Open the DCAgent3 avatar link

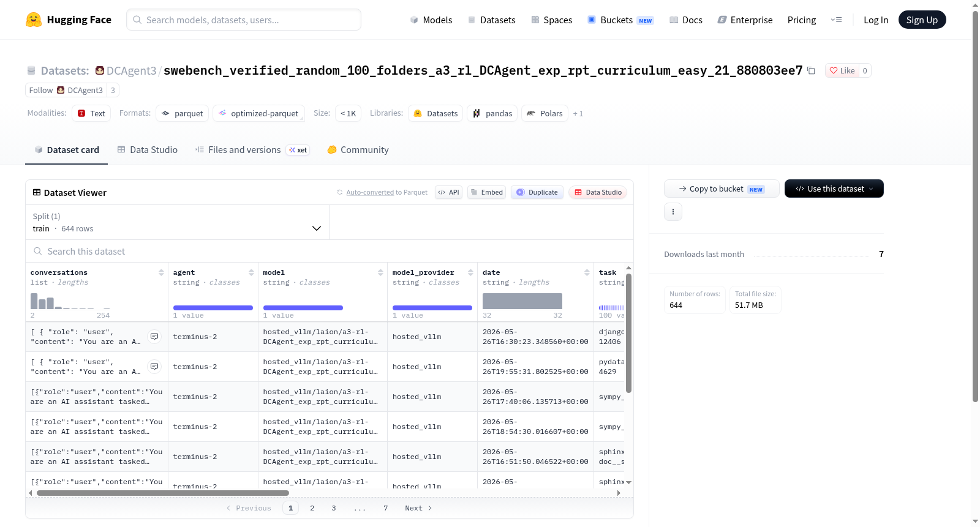[x=100, y=70]
